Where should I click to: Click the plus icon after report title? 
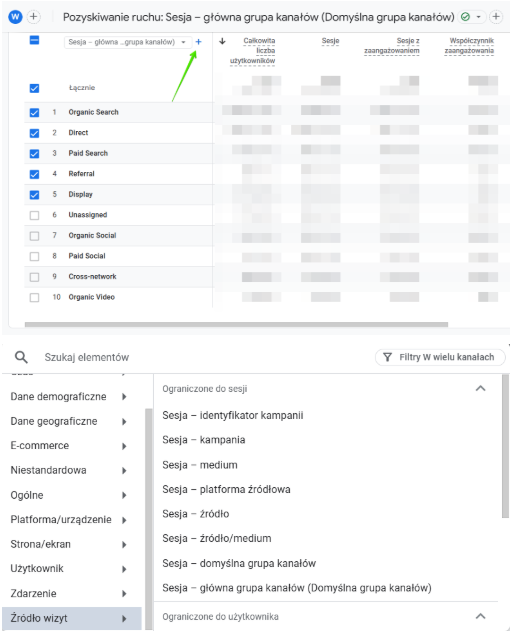point(496,17)
